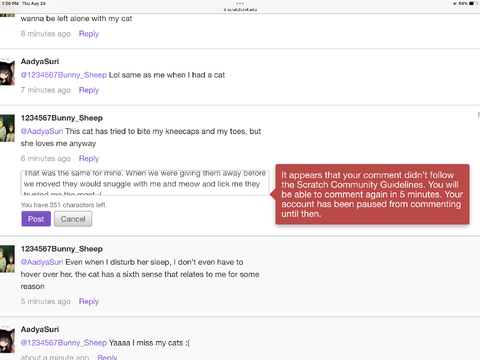Image resolution: width=480 pixels, height=360 pixels.
Task: Click 1234567Bunny_Sheep's avatar on the disturb sleep comment
Action: tap(7, 259)
